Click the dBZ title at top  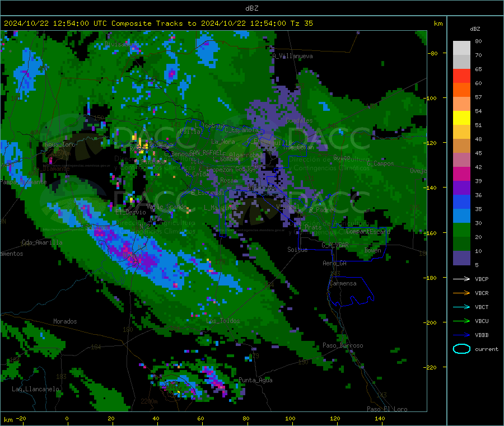point(251,8)
